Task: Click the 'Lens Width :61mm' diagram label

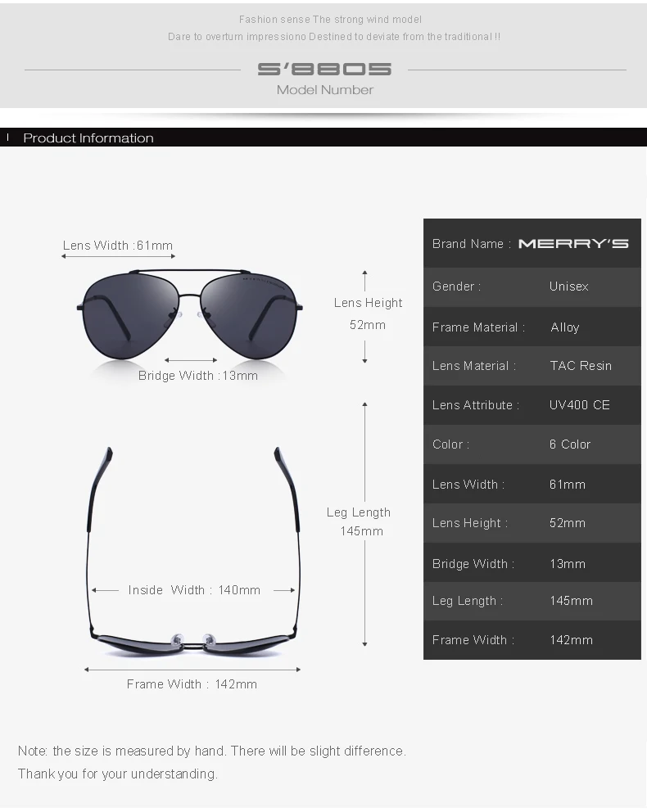Action: [118, 245]
